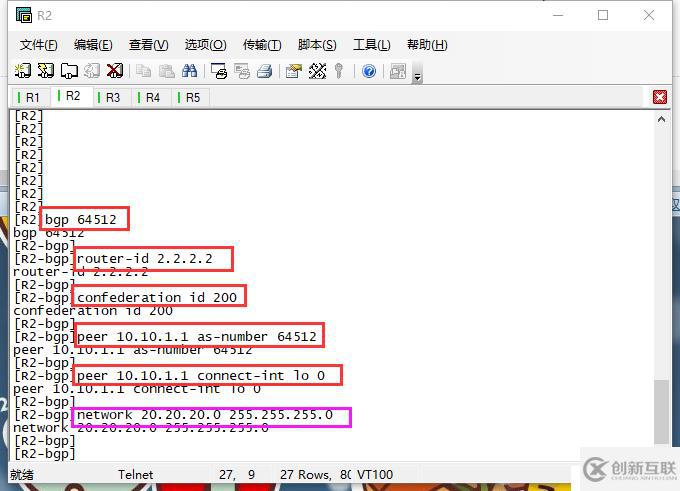680x491 pixels.
Task: Click the SecureCRT window icon in title bar
Action: 24,15
